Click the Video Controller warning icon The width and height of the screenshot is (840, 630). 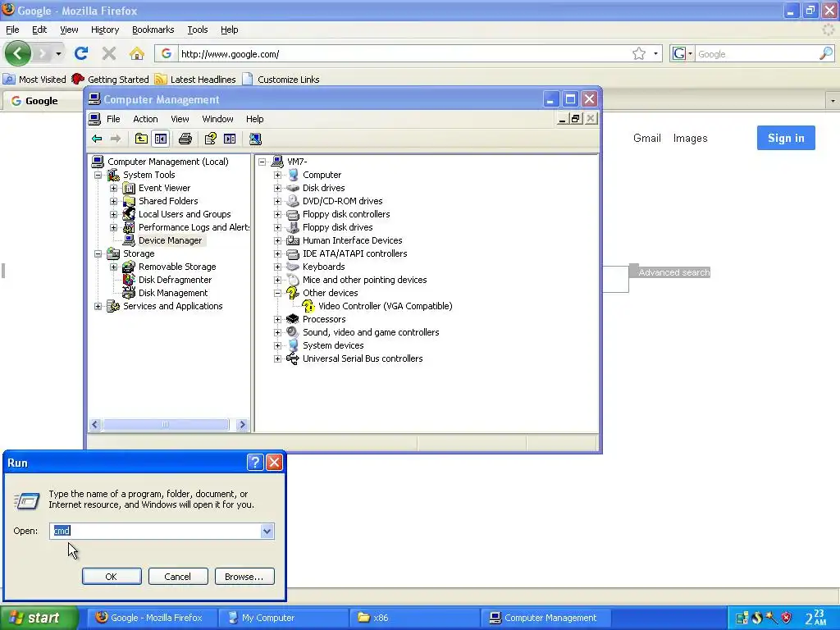pos(308,306)
